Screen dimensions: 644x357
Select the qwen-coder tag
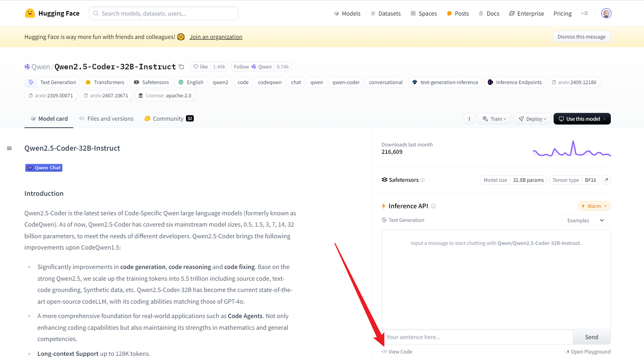(346, 82)
